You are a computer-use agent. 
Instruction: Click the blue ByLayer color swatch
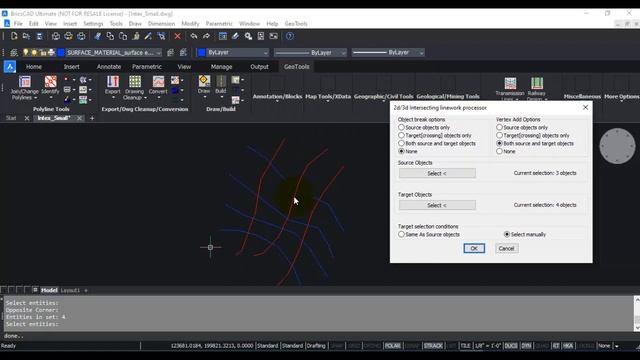tap(202, 53)
